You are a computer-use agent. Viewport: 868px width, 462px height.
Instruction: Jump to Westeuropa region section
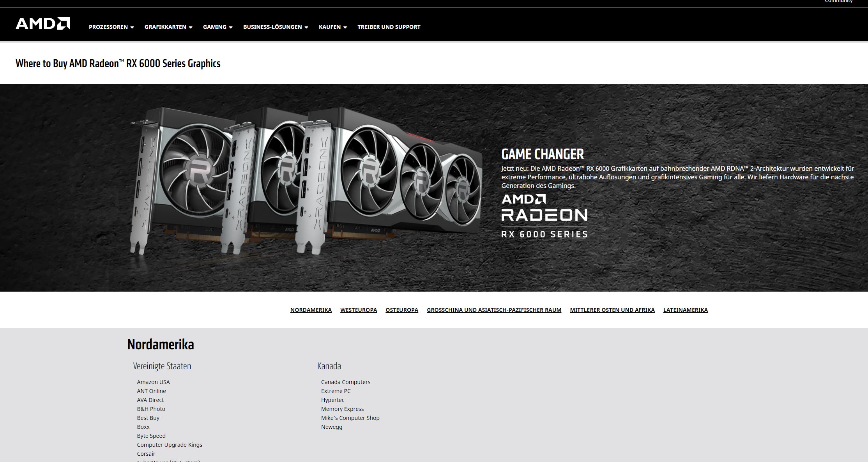pos(358,310)
